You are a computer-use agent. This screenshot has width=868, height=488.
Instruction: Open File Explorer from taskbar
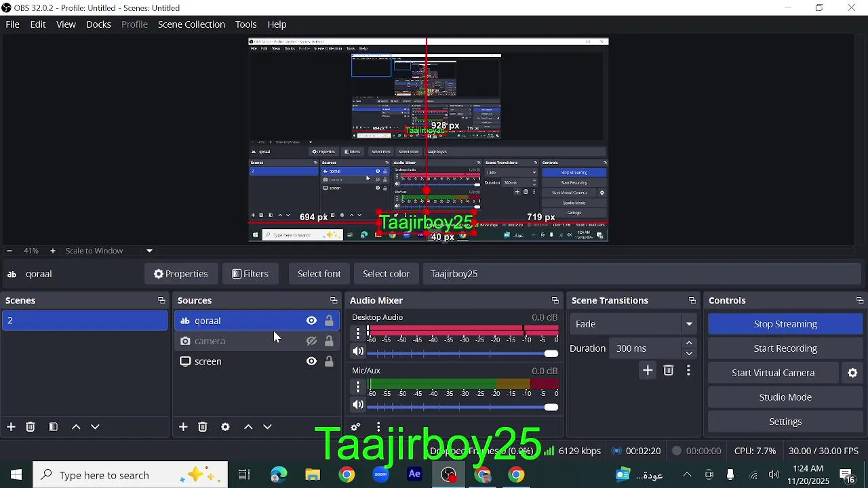click(313, 475)
